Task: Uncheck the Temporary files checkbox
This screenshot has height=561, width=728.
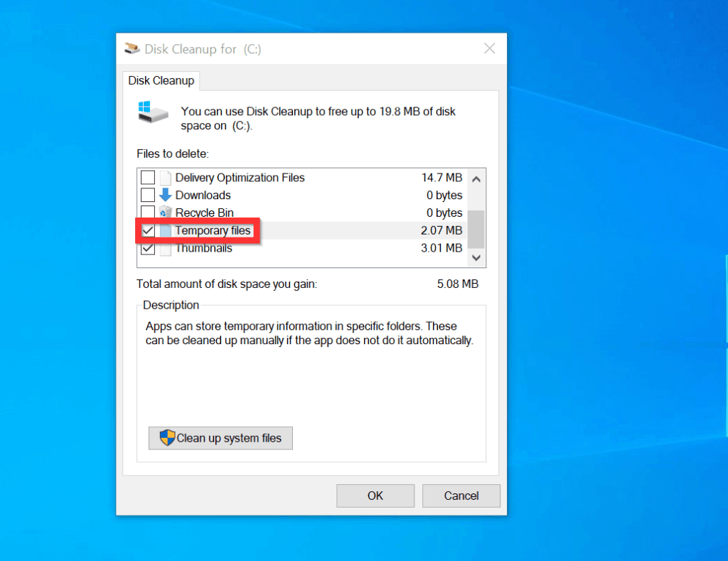Action: [148, 231]
